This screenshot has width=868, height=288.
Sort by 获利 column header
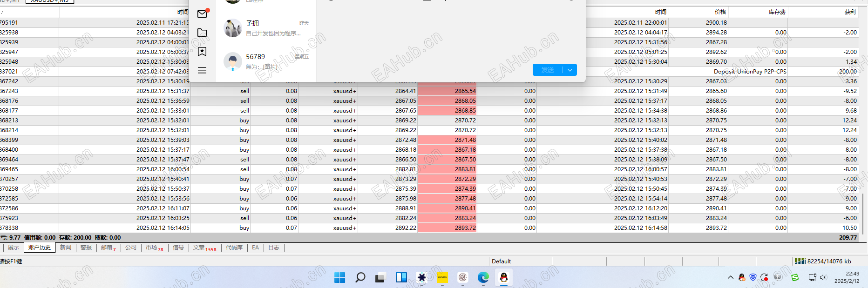(823, 12)
